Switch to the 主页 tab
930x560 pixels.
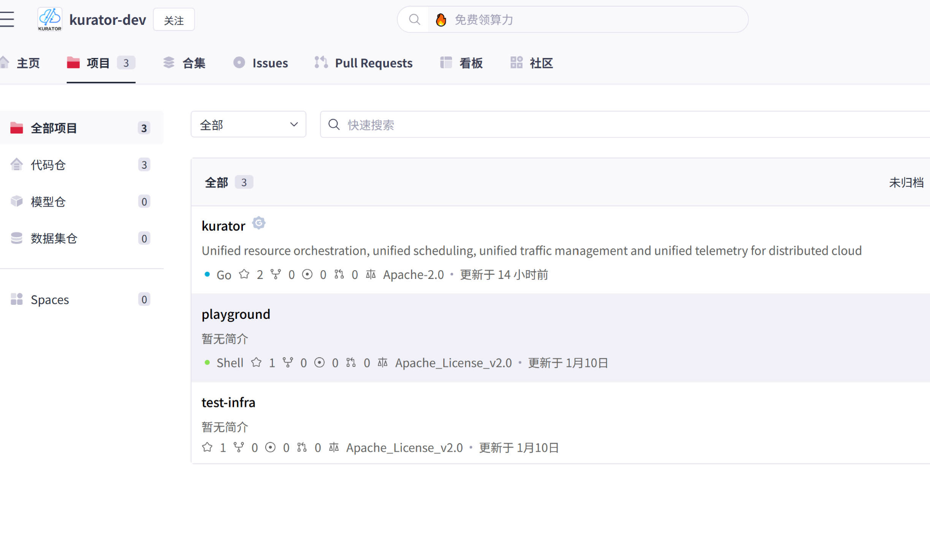(21, 63)
